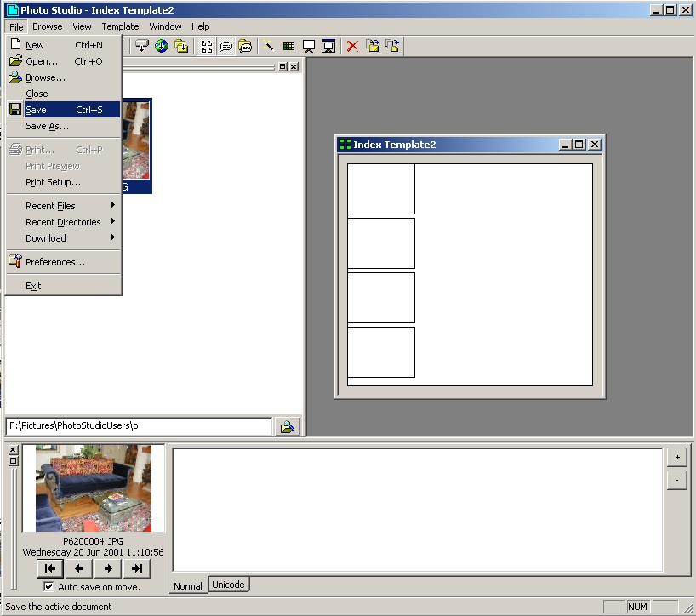
Task: Click the P6200004.JPG filename label
Action: (x=94, y=541)
